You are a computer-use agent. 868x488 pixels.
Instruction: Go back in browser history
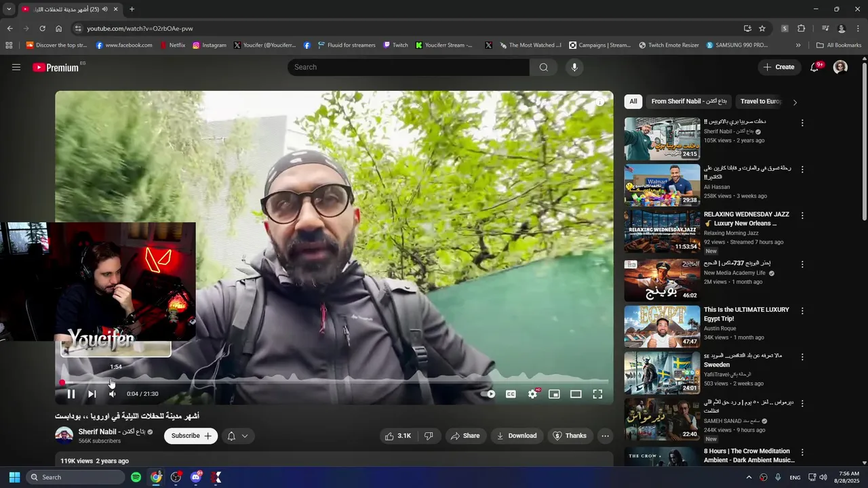[9, 28]
